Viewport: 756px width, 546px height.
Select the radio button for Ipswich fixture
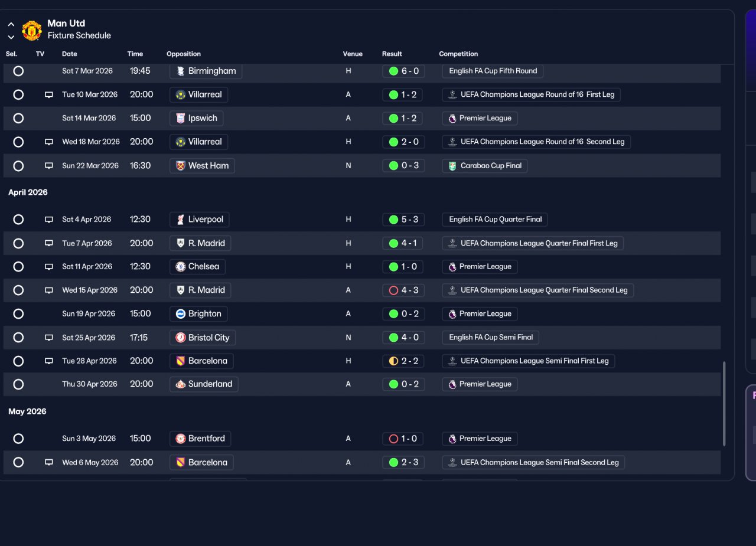pos(18,118)
